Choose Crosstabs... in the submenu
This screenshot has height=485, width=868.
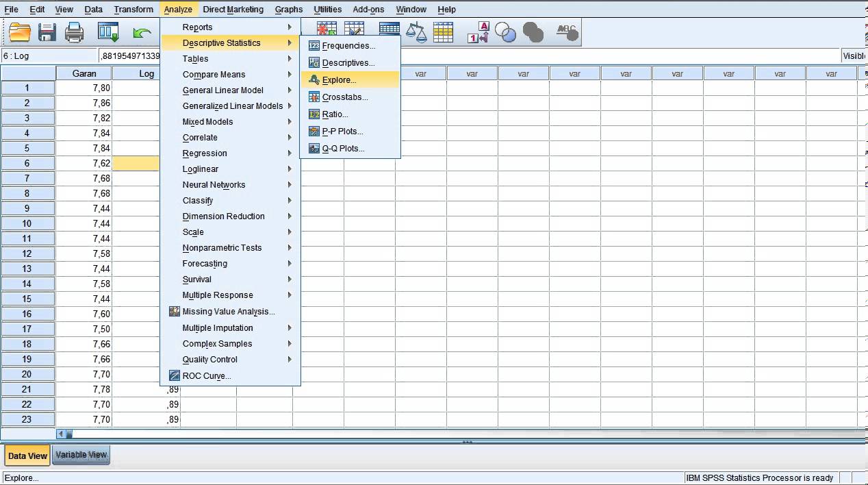point(350,97)
